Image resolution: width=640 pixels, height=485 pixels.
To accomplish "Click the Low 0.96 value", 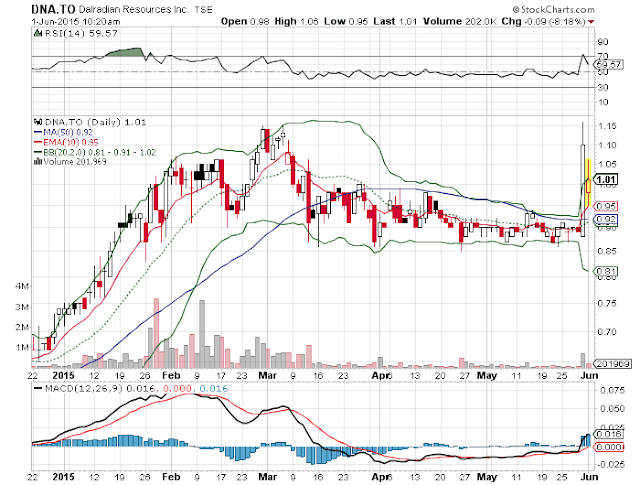I will point(346,21).
